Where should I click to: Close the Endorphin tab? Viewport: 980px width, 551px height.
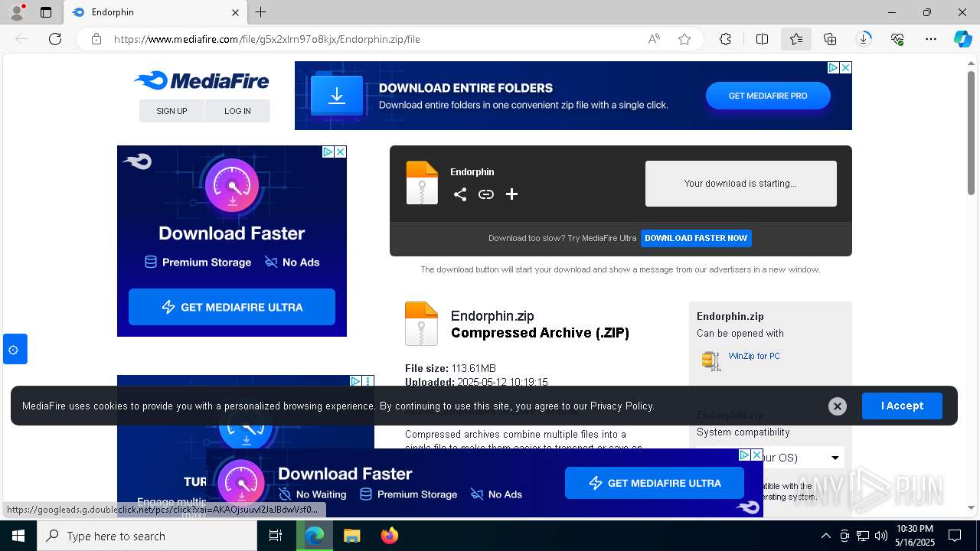tap(235, 12)
